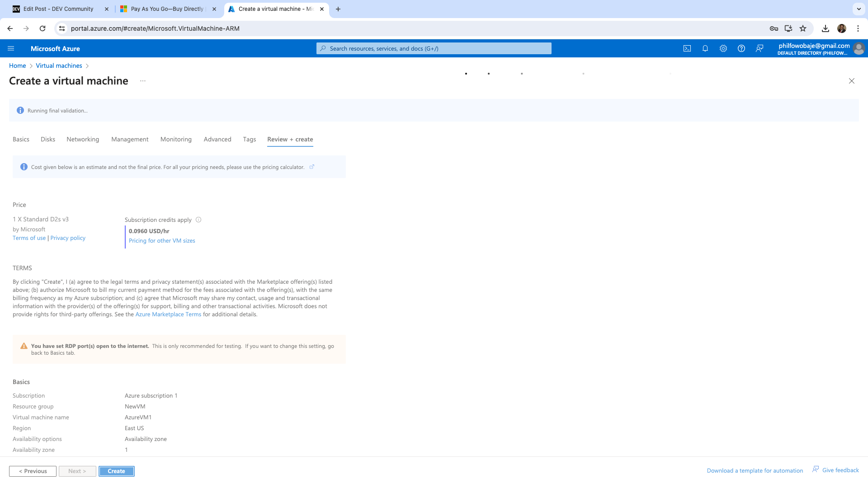
Task: Expand the browser tab search chevron
Action: [x=859, y=9]
